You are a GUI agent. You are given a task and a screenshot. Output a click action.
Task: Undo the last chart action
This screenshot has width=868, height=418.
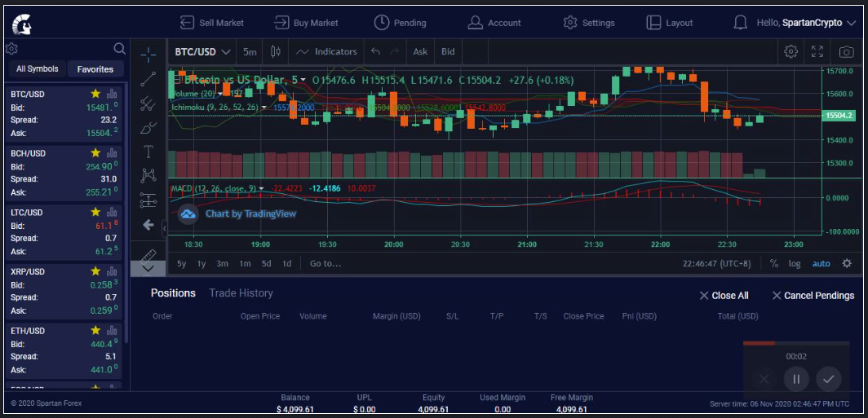375,51
